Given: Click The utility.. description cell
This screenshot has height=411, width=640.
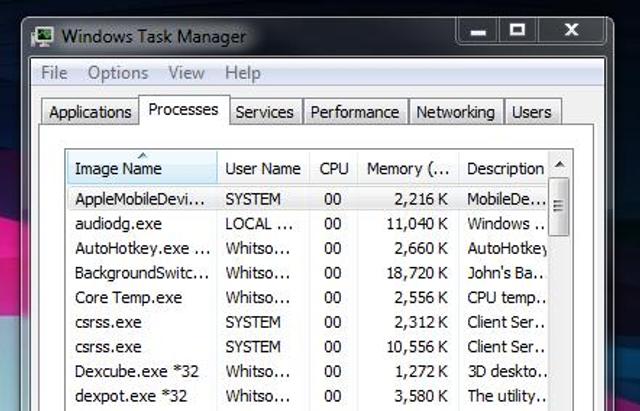Looking at the screenshot, I should tap(506, 396).
